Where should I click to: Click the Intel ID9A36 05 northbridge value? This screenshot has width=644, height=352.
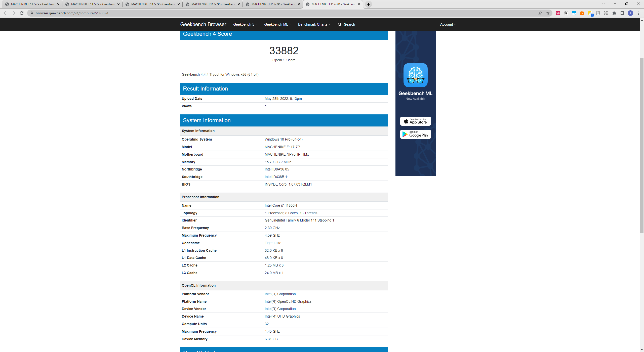277,169
